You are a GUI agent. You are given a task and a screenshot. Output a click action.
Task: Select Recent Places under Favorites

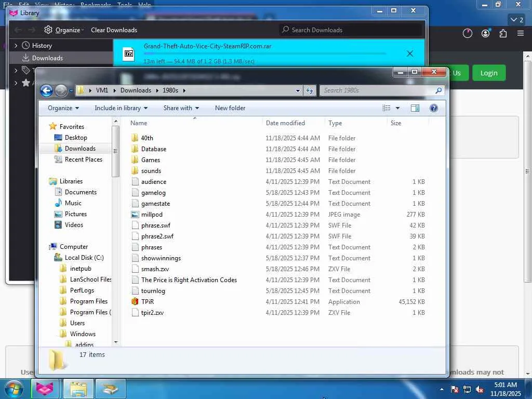click(84, 159)
